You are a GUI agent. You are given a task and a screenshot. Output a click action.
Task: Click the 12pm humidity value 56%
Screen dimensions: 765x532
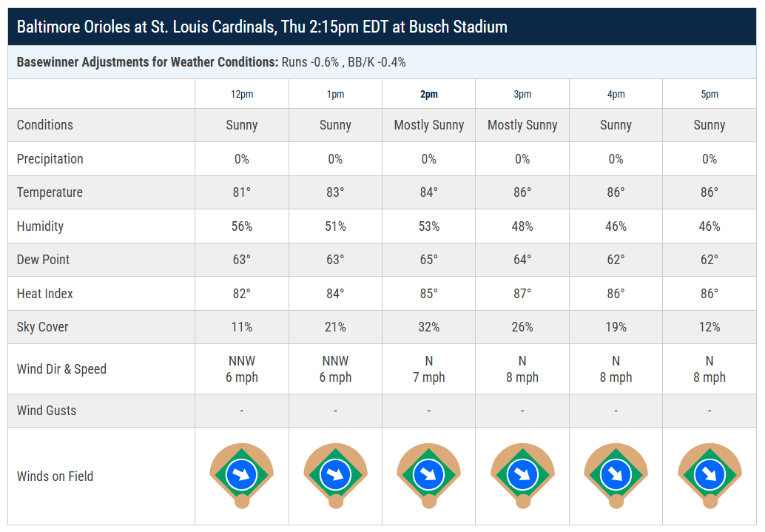tap(242, 226)
